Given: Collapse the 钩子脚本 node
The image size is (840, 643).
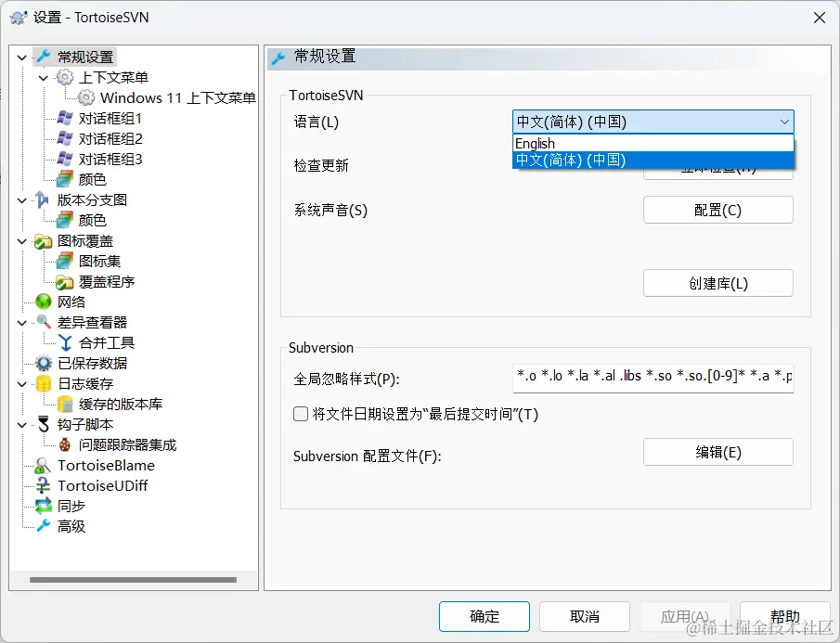Looking at the screenshot, I should click(x=22, y=425).
